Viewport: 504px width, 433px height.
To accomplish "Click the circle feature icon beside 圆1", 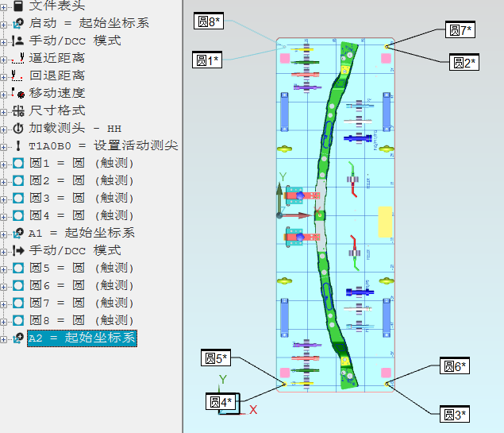I will tap(18, 163).
